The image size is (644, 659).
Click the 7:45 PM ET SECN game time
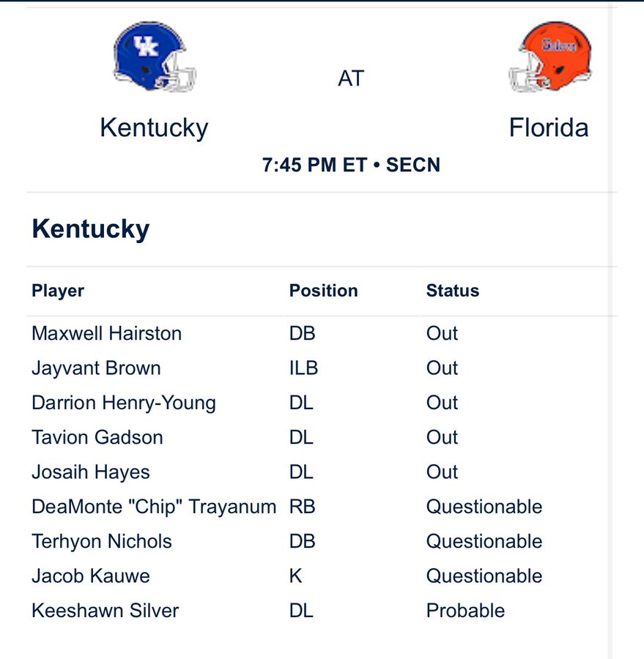point(351,165)
